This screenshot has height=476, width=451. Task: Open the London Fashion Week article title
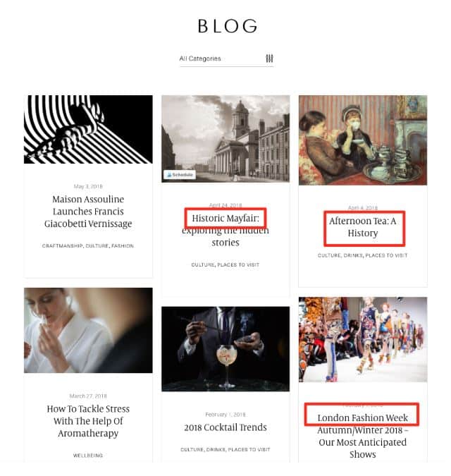[x=363, y=436]
